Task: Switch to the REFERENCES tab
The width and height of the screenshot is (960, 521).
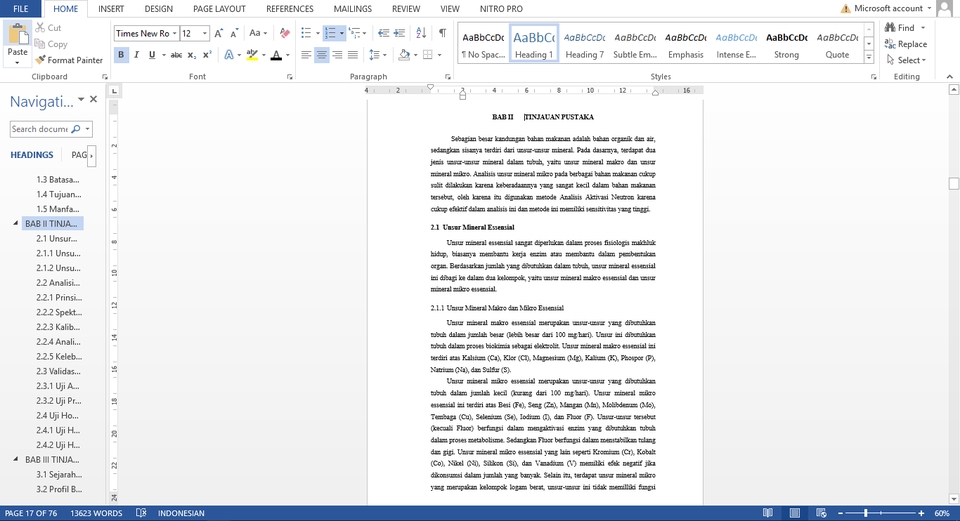Action: pyautogui.click(x=290, y=9)
